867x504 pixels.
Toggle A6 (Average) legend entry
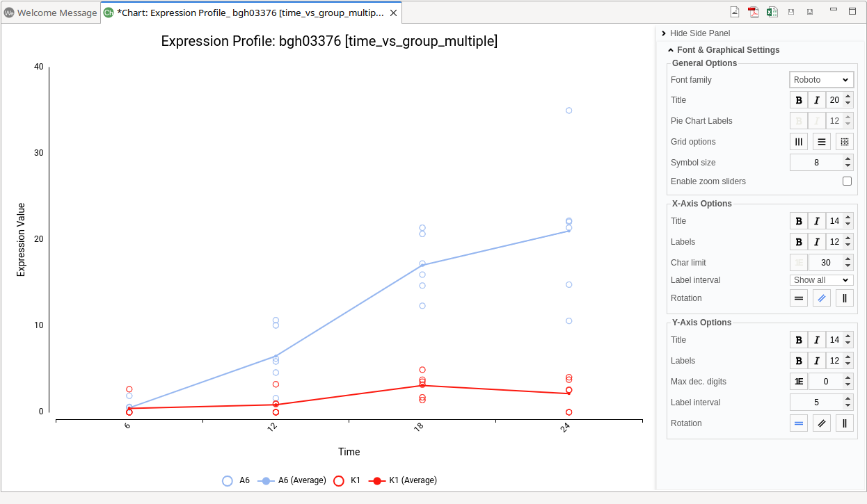(292, 480)
